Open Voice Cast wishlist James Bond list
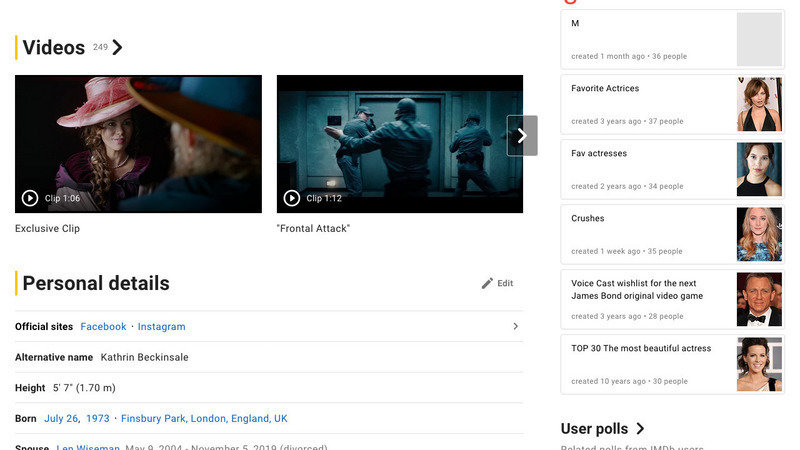The width and height of the screenshot is (800, 450). (637, 289)
